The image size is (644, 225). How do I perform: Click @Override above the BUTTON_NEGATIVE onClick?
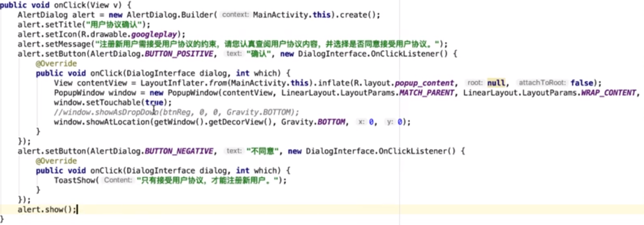click(56, 161)
